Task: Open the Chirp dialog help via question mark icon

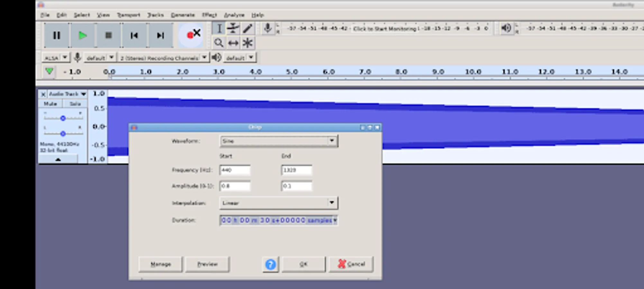Action: [270, 264]
